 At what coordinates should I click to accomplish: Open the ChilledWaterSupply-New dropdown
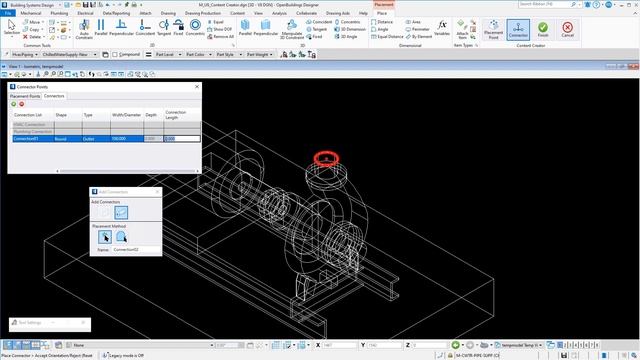pyautogui.click(x=69, y=54)
